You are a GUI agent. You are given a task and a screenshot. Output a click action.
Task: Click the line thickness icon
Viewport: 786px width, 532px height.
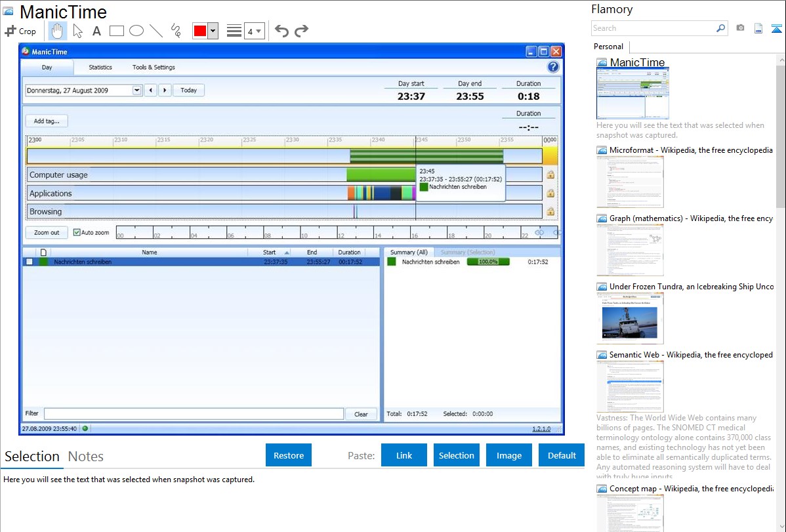(x=234, y=31)
